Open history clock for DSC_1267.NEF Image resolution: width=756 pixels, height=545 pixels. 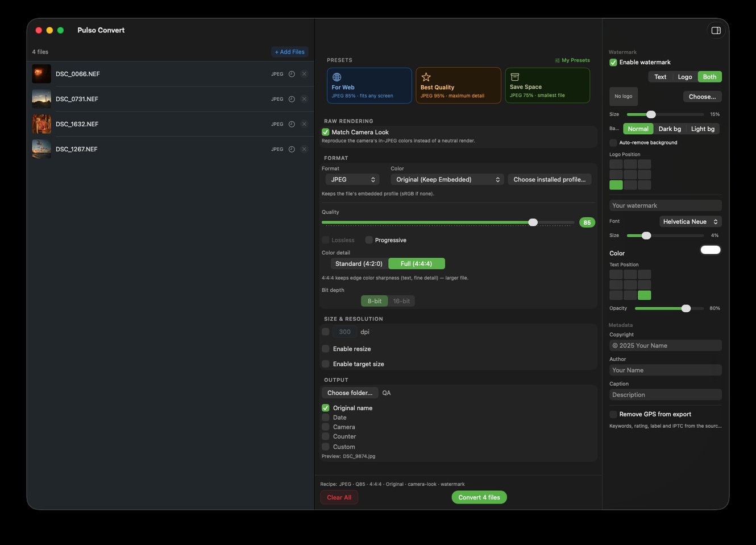292,149
